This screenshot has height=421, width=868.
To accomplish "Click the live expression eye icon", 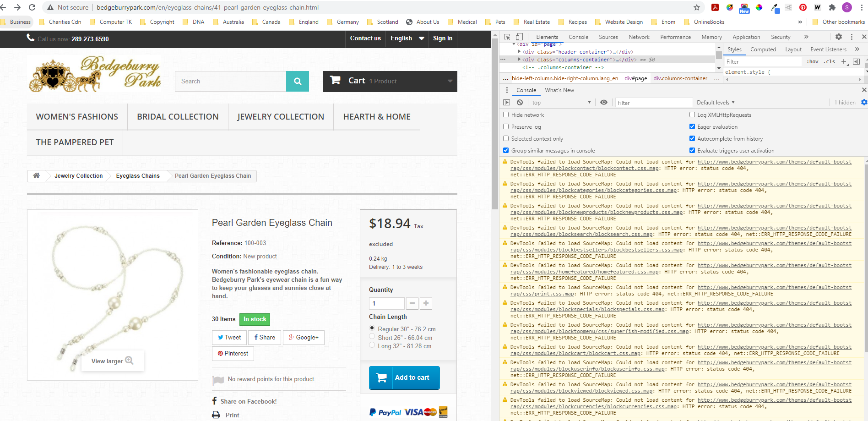I will 604,102.
